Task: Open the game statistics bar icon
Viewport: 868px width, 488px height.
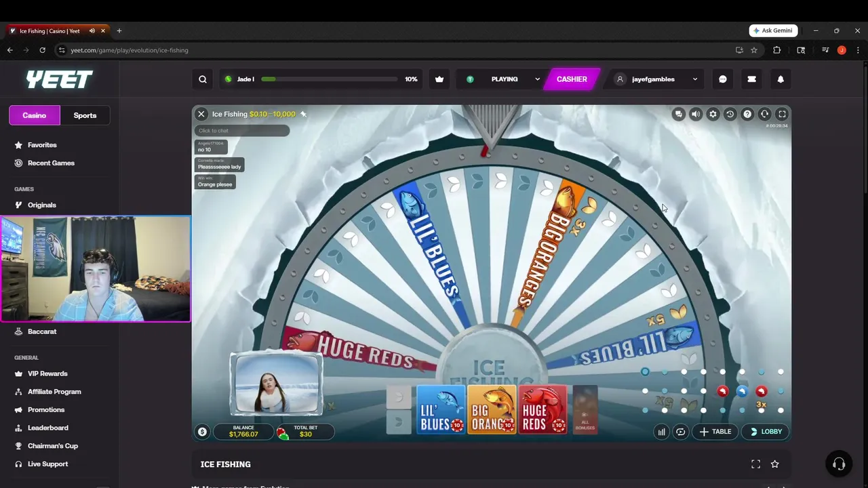Action: pos(661,432)
